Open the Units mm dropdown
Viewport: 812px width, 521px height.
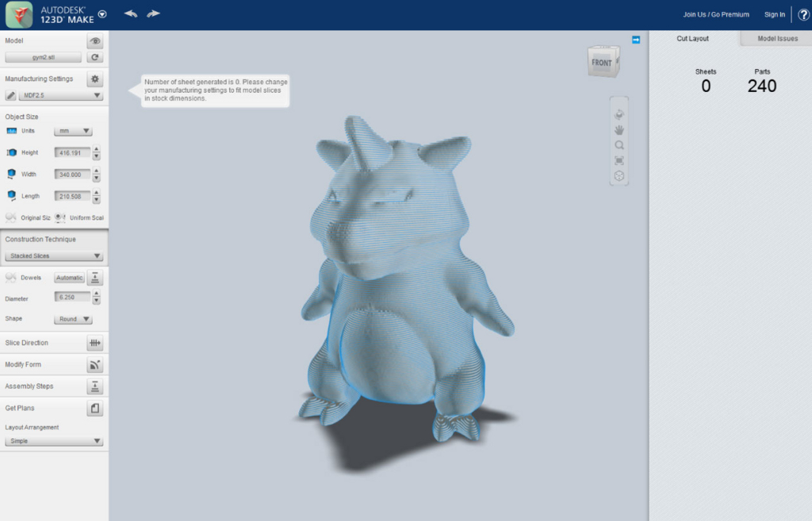[x=73, y=131]
